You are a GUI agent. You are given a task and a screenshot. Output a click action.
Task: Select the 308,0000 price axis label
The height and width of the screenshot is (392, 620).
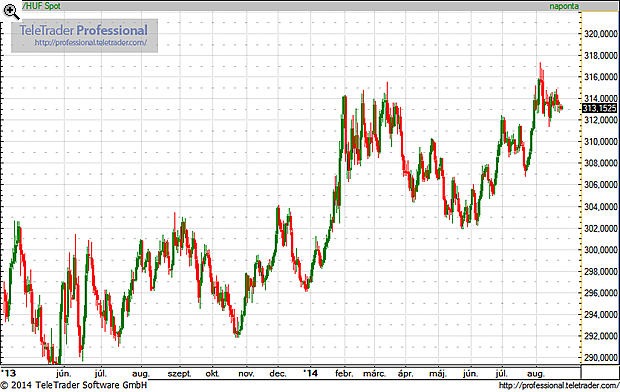coord(601,163)
